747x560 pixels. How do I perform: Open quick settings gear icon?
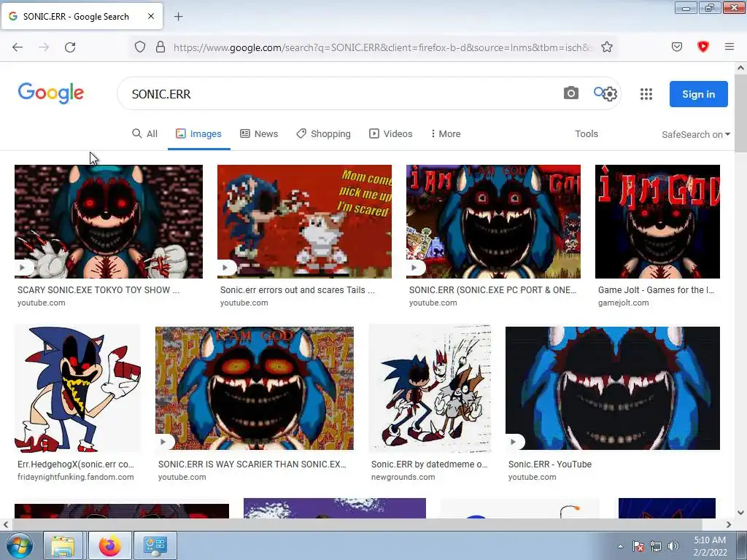(x=609, y=94)
